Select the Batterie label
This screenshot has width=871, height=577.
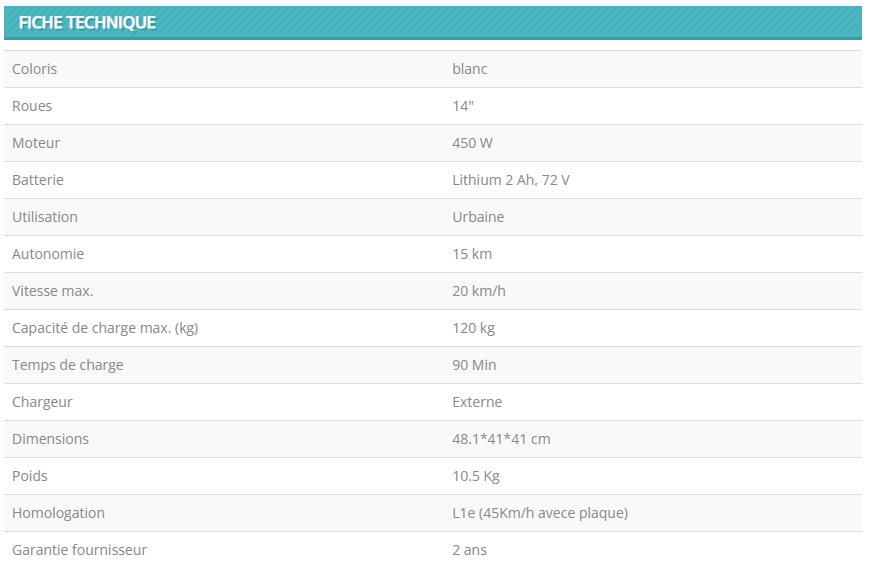coord(38,180)
